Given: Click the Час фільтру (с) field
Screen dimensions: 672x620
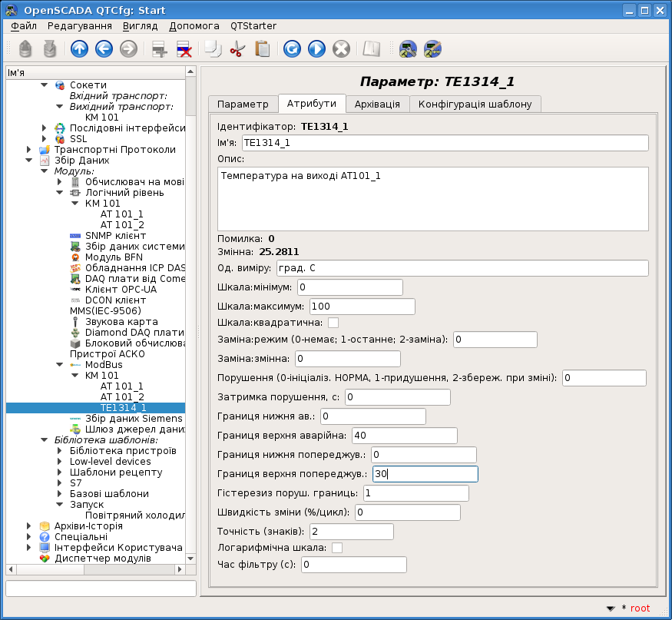Looking at the screenshot, I should tap(354, 565).
